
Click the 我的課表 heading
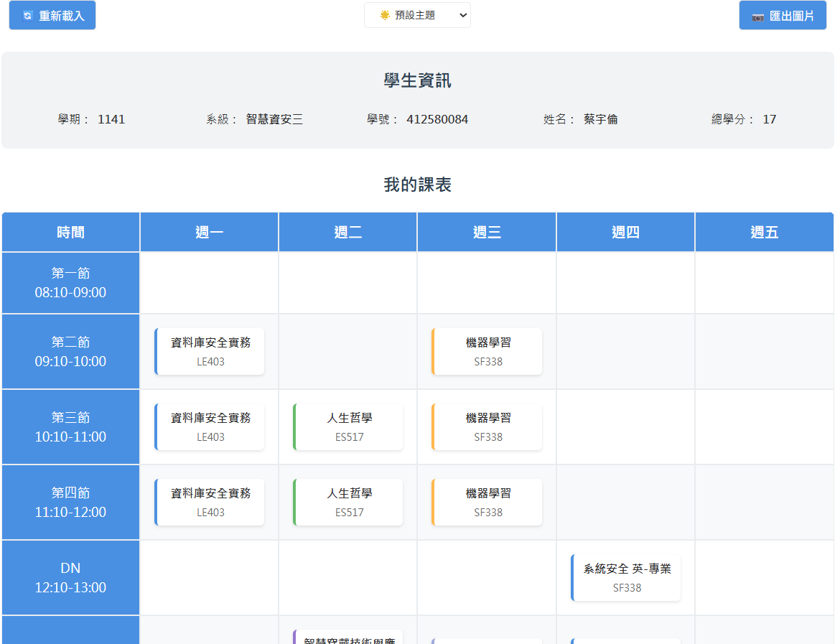417,185
